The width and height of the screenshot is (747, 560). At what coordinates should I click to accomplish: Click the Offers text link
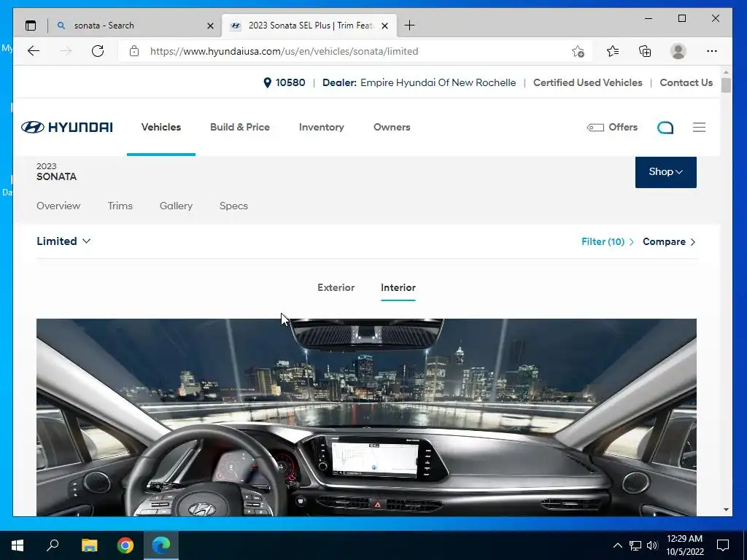(623, 127)
